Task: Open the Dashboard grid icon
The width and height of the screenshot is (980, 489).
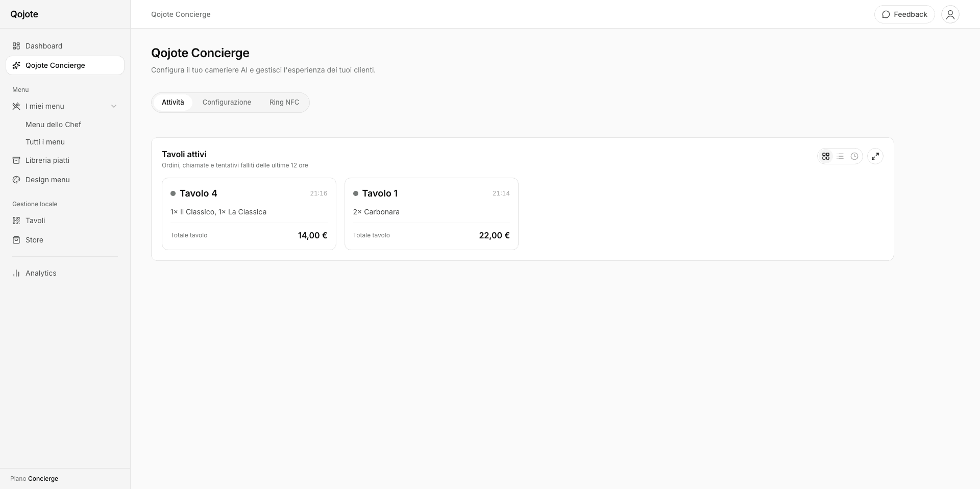Action: 16,46
